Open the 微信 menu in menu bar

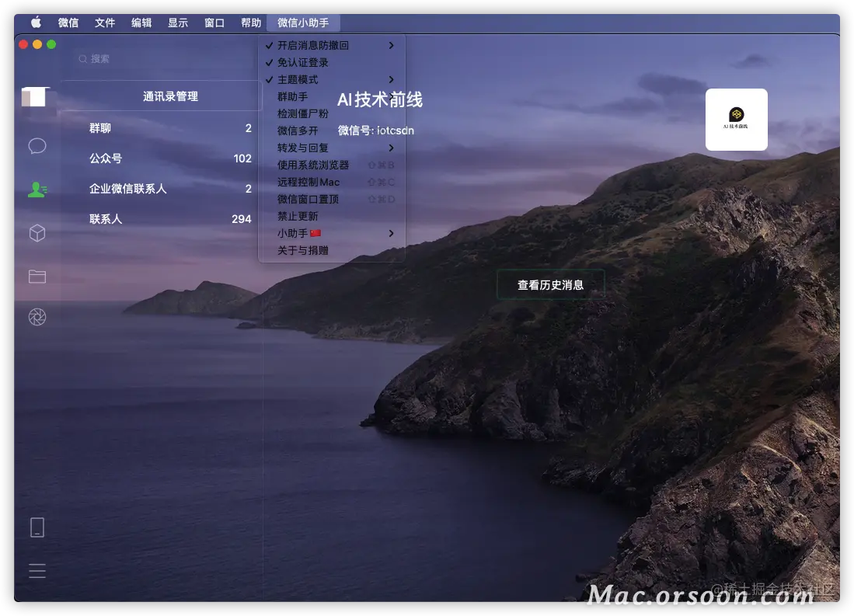tap(68, 23)
